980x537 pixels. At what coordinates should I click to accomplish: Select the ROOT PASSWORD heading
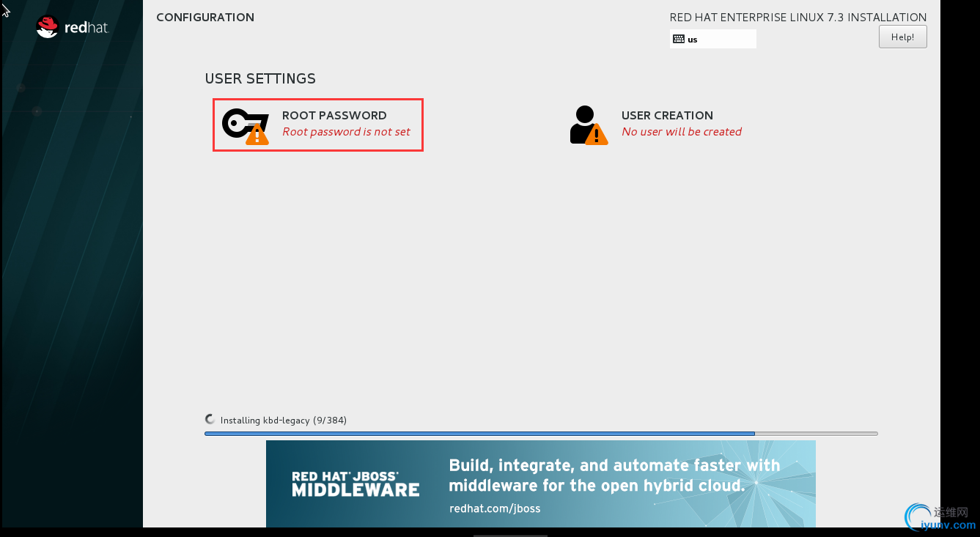[334, 115]
